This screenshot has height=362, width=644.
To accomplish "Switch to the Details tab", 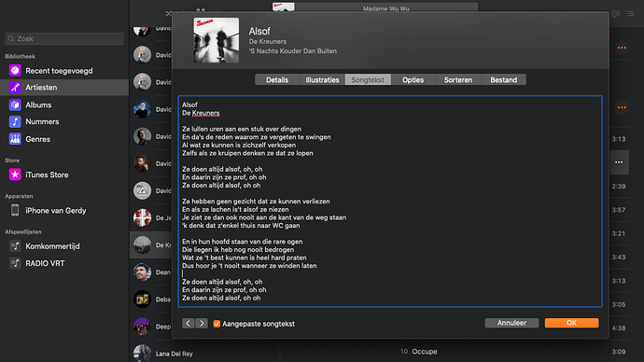I will pyautogui.click(x=277, y=79).
